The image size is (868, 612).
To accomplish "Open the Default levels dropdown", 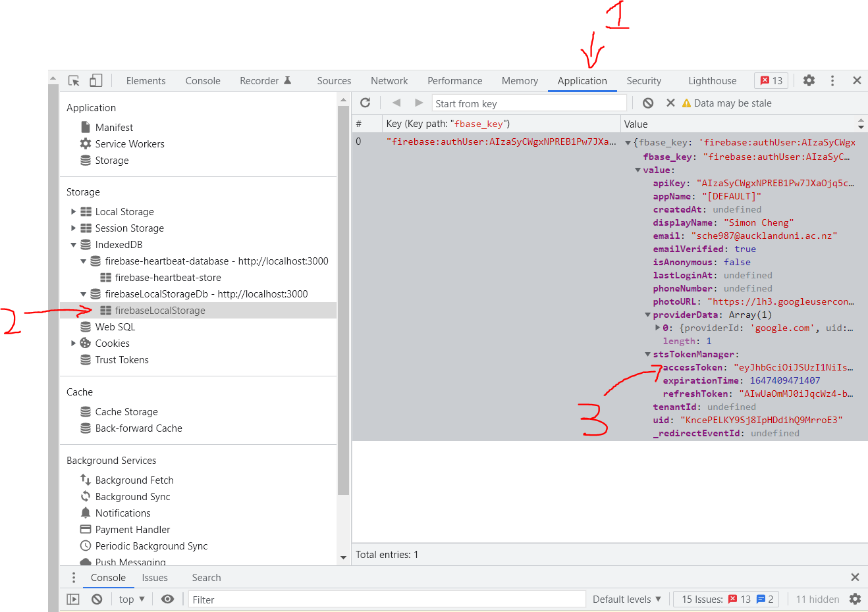I will pyautogui.click(x=626, y=599).
